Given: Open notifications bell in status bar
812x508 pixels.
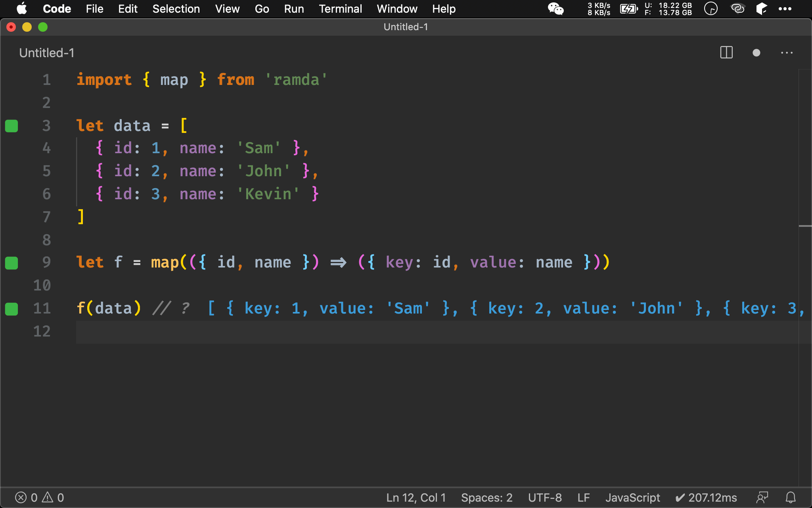Looking at the screenshot, I should coord(791,497).
